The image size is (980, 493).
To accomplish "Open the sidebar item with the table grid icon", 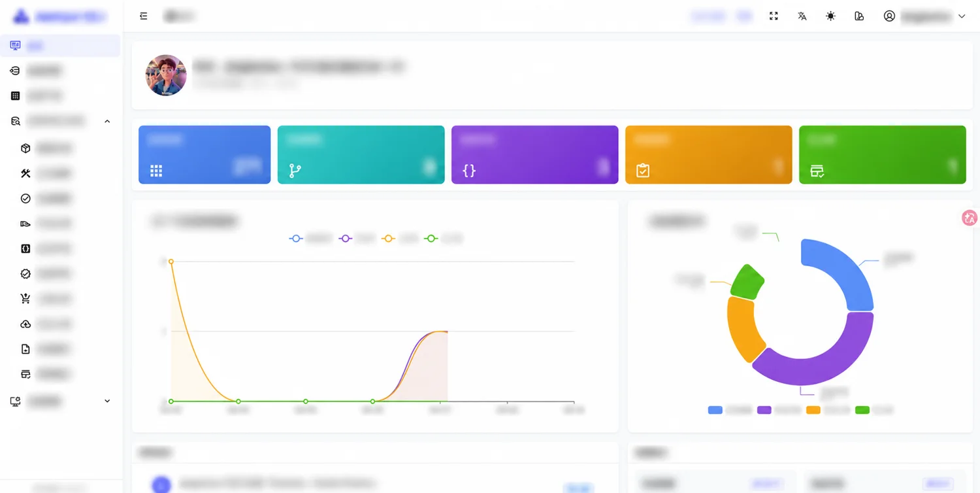I will [60, 96].
